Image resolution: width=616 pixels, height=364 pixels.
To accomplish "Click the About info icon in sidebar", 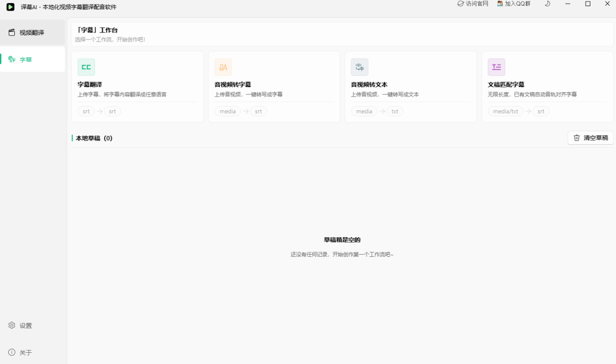I will [12, 352].
